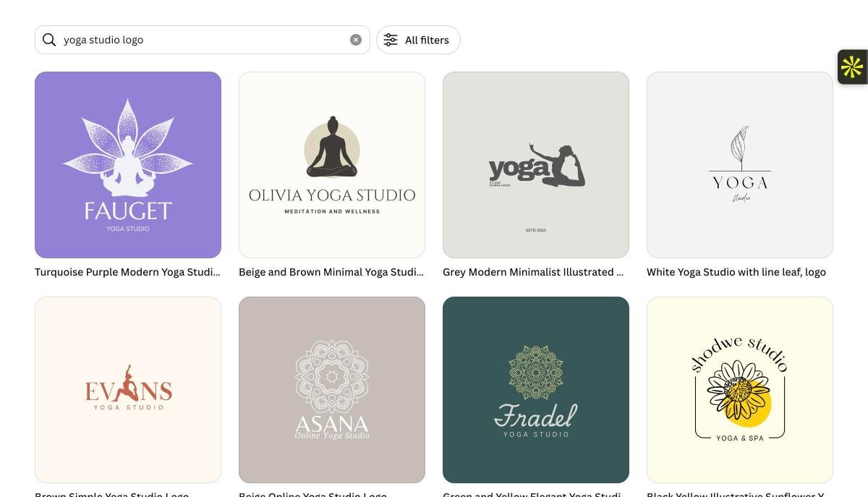The width and height of the screenshot is (868, 497).
Task: Select the white Yoga line leaf template
Action: (x=740, y=165)
